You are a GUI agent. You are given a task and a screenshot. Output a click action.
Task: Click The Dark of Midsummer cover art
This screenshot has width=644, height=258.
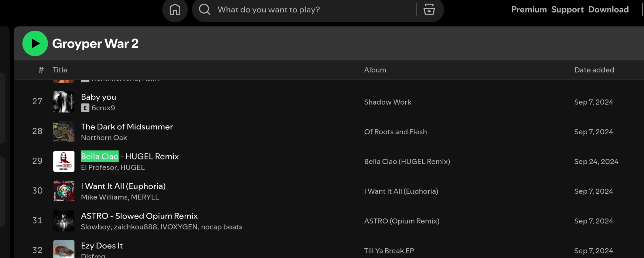[64, 132]
